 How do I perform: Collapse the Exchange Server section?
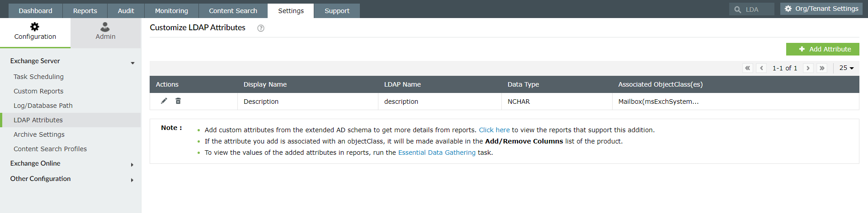tap(132, 63)
